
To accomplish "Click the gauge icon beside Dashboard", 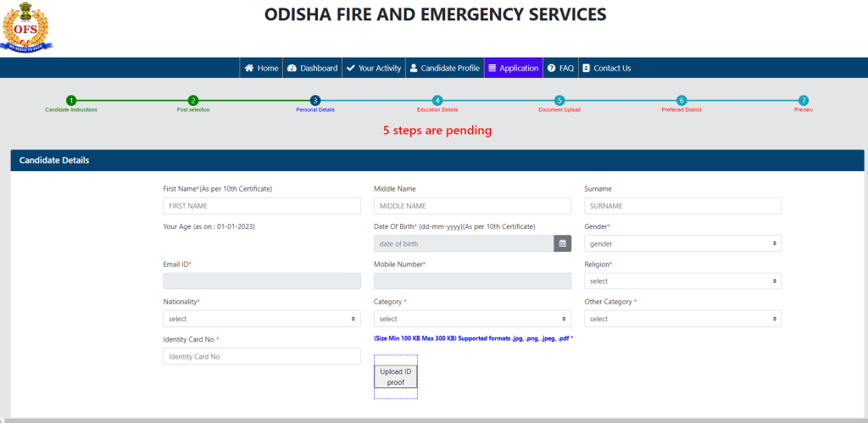I will [292, 68].
